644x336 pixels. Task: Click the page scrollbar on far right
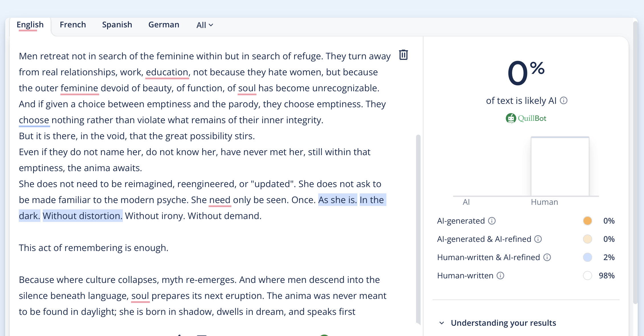[635, 163]
